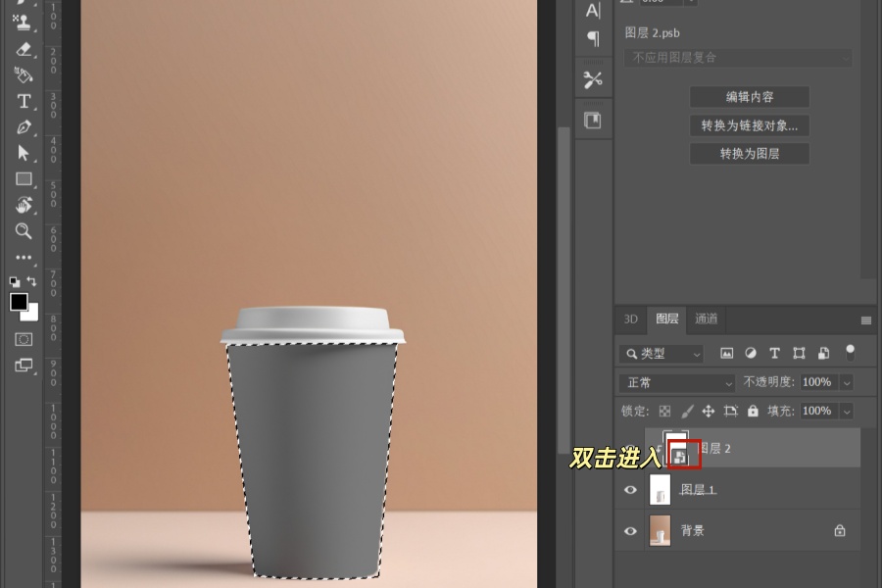The image size is (882, 588).
Task: Click the 不透明度 100% value field
Action: point(817,382)
